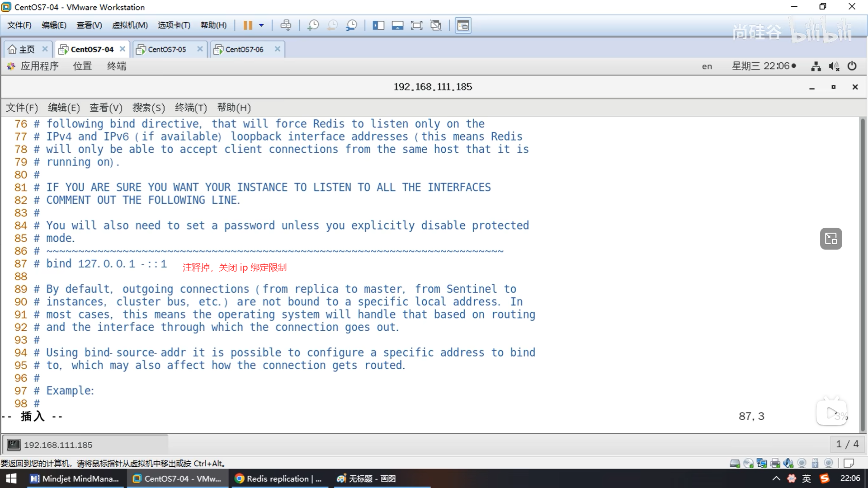Expand the power options dropdown arrow
The height and width of the screenshot is (488, 868).
[261, 25]
